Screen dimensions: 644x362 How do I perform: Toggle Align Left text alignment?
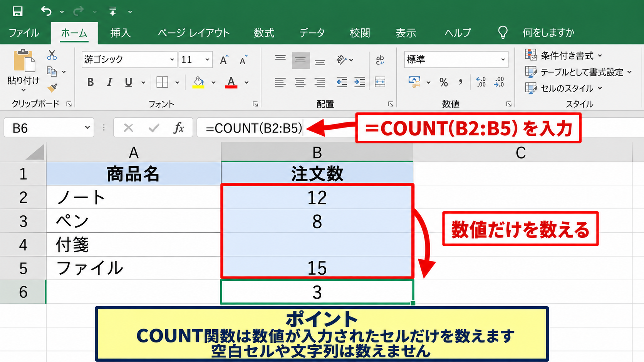pyautogui.click(x=280, y=82)
